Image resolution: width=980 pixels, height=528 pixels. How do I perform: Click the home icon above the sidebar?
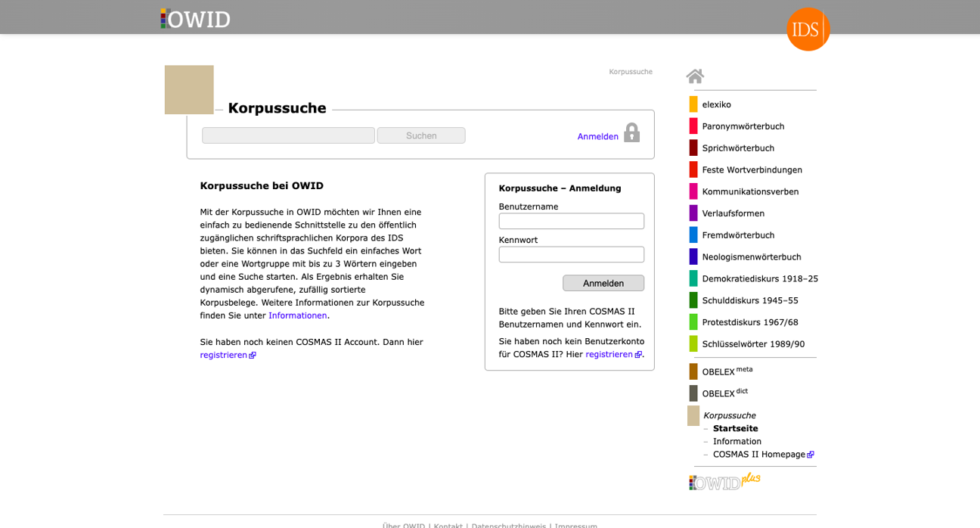[x=695, y=75]
